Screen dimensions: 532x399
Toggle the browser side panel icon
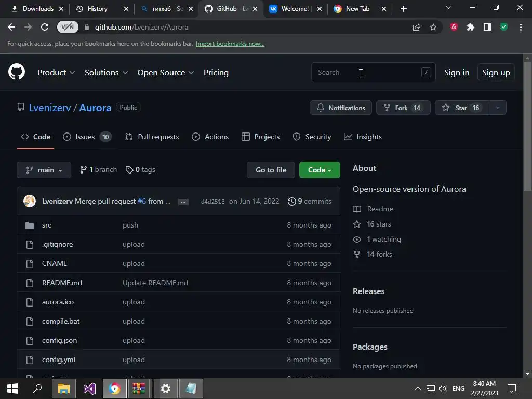[x=487, y=27]
